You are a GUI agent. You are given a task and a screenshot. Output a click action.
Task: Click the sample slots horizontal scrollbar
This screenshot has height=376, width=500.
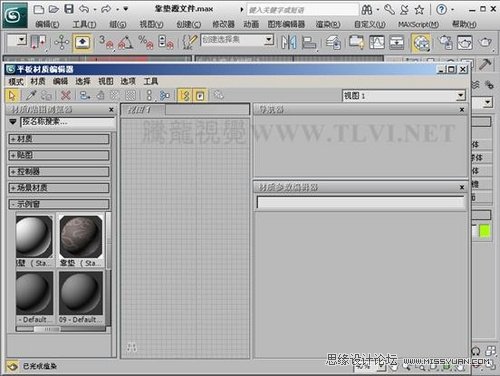[x=61, y=329]
